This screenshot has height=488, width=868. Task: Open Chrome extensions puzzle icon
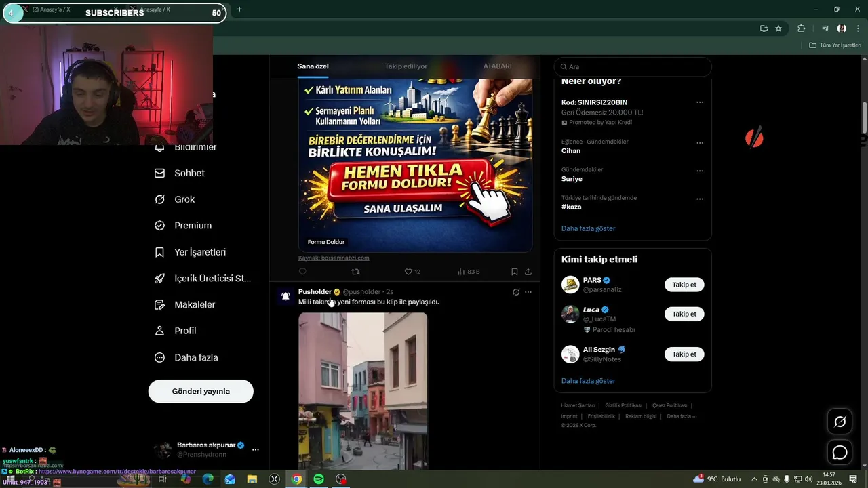[x=802, y=28]
